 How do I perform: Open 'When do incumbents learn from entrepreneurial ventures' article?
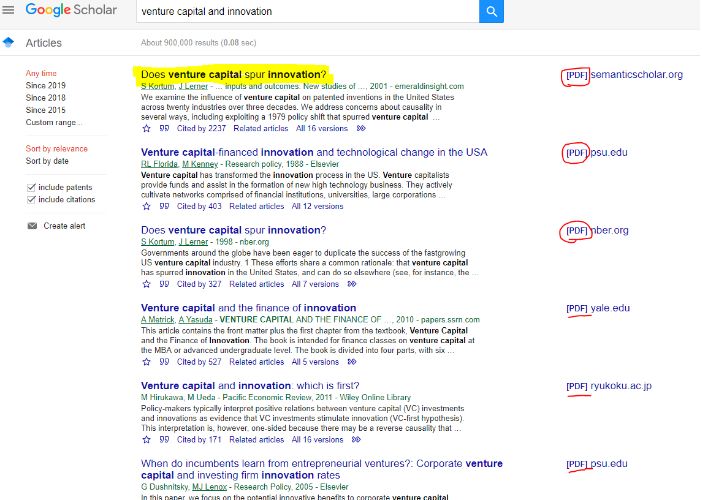pos(321,469)
